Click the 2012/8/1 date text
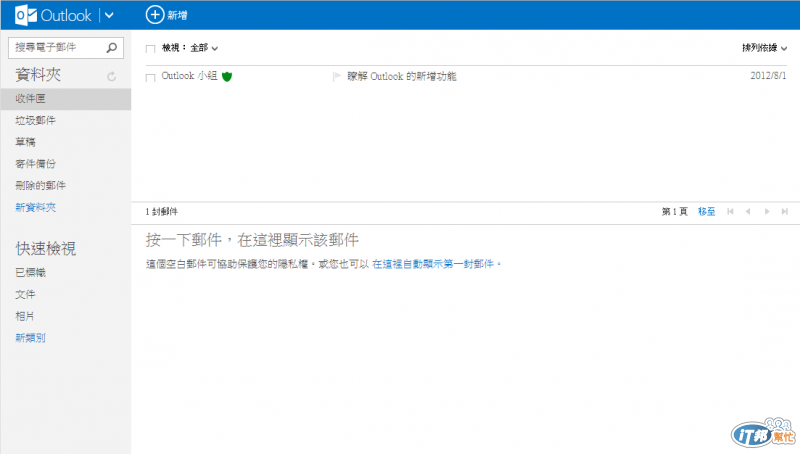This screenshot has height=454, width=800. point(768,76)
